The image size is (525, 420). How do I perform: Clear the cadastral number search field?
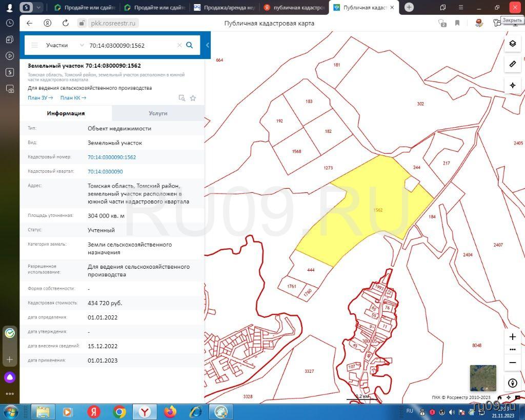point(179,45)
